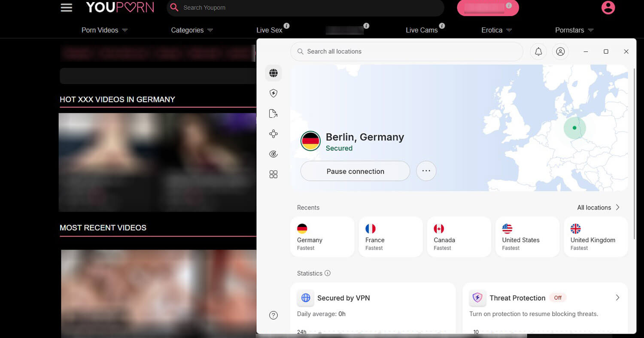Click the Secured status text
This screenshot has height=338, width=644.
pyautogui.click(x=339, y=148)
